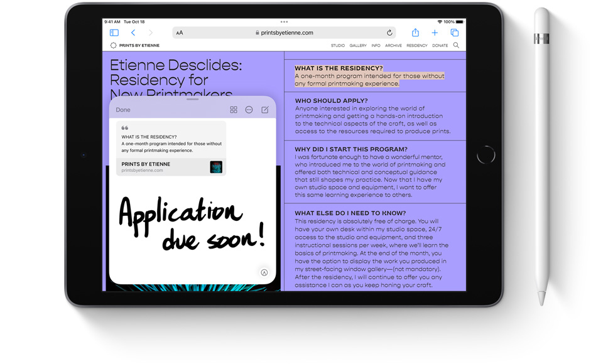View all notes grid icon
The height and width of the screenshot is (364, 591).
(x=234, y=110)
